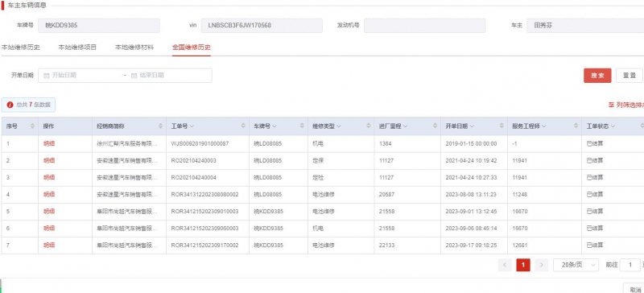Open 明细 for work order ROR341215202309010003

[x=49, y=211]
